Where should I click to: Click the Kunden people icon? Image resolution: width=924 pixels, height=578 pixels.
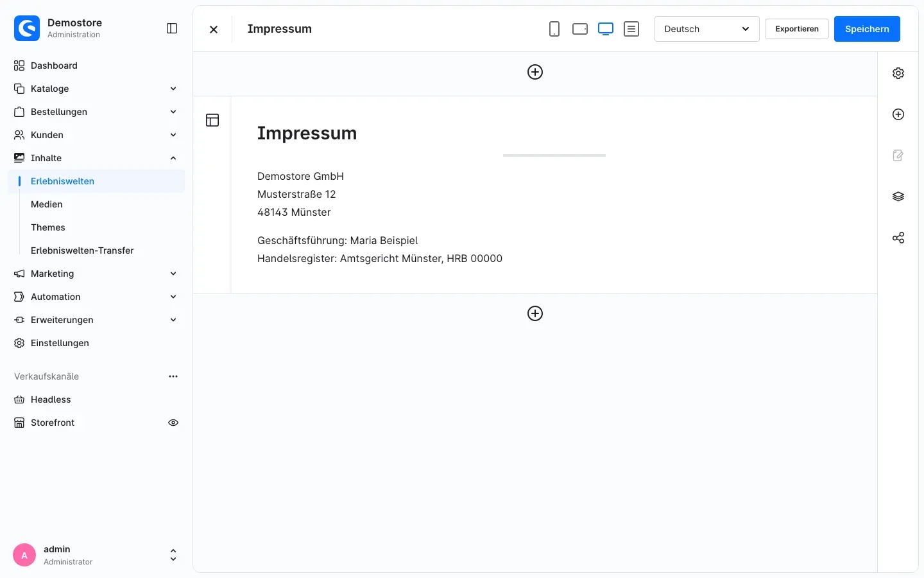(19, 135)
